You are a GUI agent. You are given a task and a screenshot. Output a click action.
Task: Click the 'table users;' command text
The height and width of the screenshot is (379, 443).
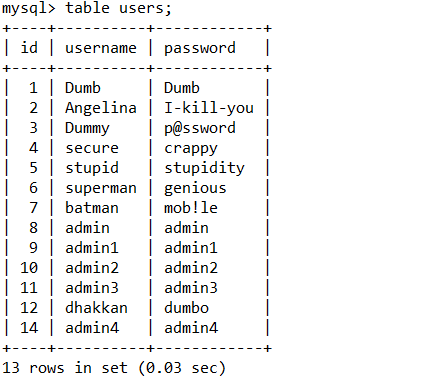pyautogui.click(x=118, y=8)
